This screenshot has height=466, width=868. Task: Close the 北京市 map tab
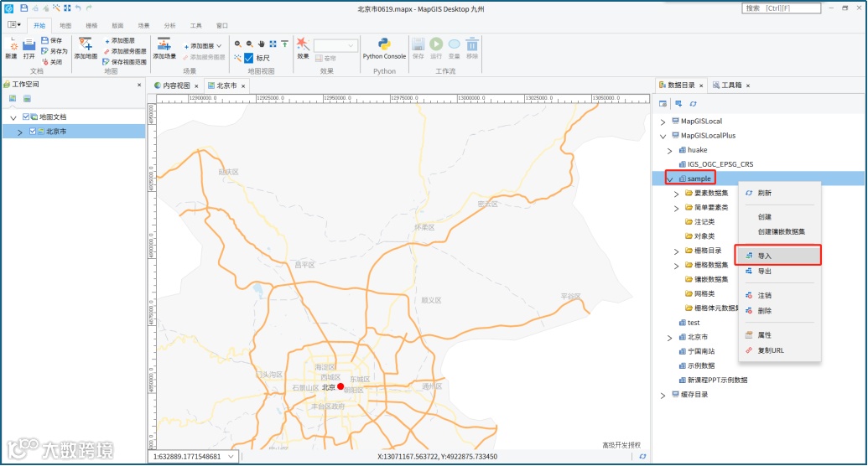point(243,85)
